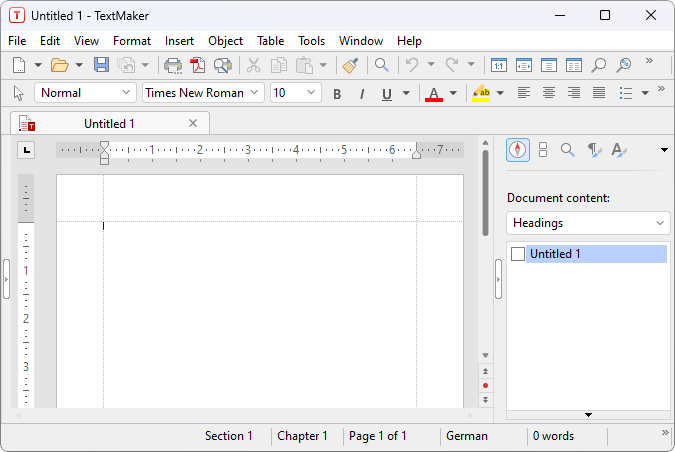Open Print Preview icon
The height and width of the screenshot is (452, 675).
tap(223, 65)
